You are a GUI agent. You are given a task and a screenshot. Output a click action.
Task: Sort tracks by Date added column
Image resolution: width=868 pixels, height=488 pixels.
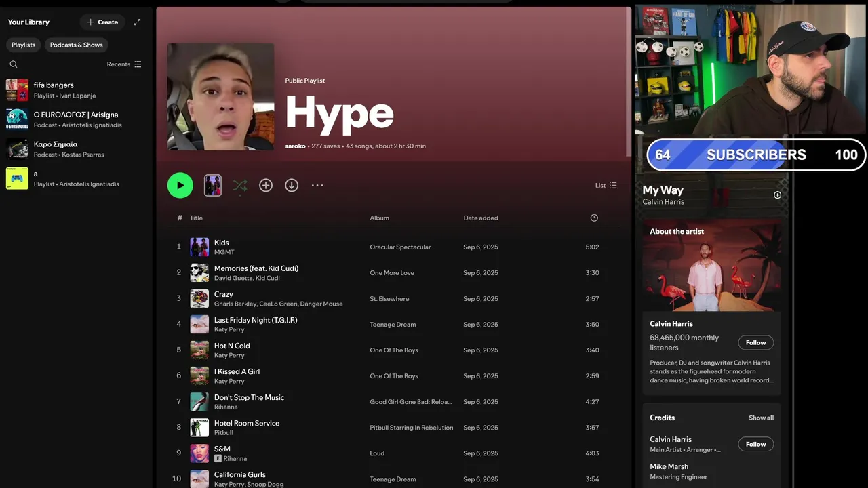pos(481,218)
